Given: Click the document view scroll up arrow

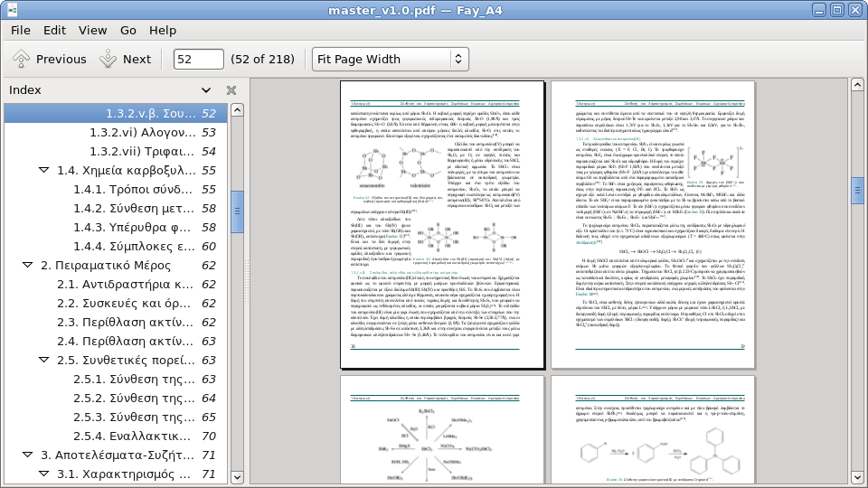Looking at the screenshot, I should pyautogui.click(x=858, y=85).
